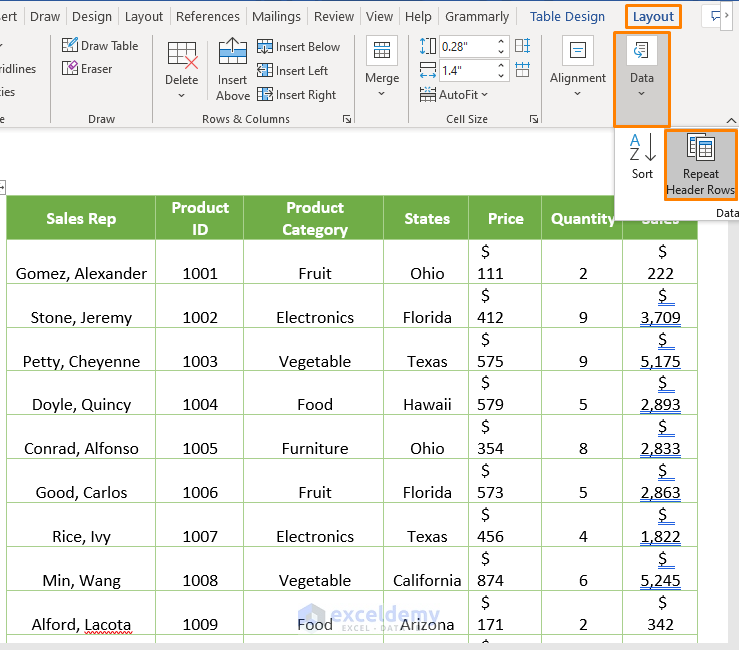Open the Rows & Columns dialog launcher
Viewport: 739px width, 650px height.
(x=347, y=119)
